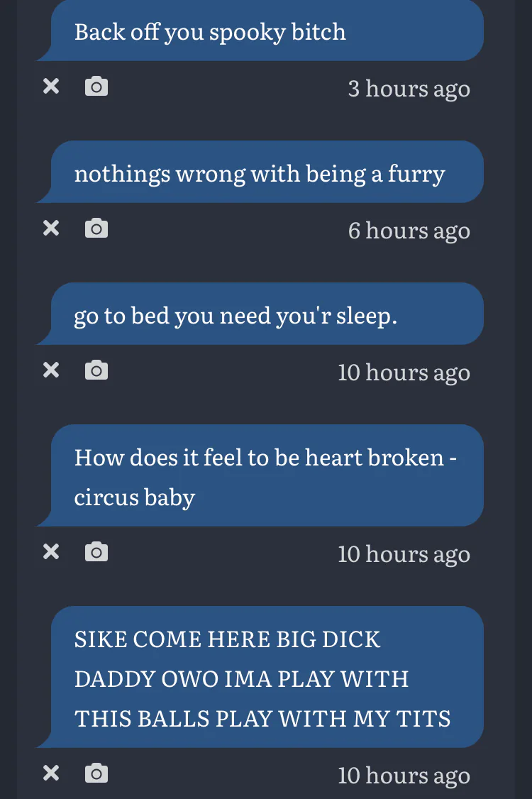The width and height of the screenshot is (532, 799).
Task: Delete the 'nothings wrong with being a furry' message
Action: pos(51,228)
